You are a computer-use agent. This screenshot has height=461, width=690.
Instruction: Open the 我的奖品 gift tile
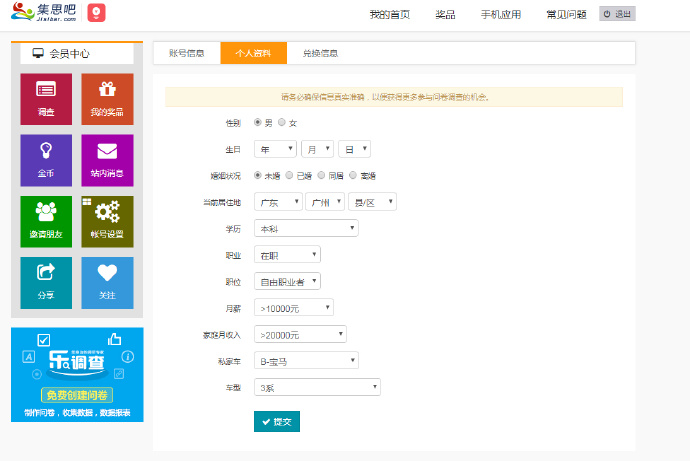tap(107, 99)
